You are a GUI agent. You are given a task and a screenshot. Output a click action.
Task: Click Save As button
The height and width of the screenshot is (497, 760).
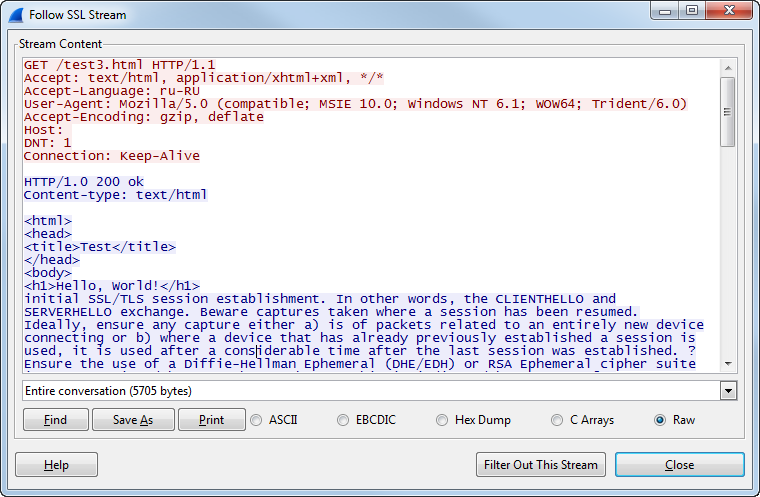(133, 420)
